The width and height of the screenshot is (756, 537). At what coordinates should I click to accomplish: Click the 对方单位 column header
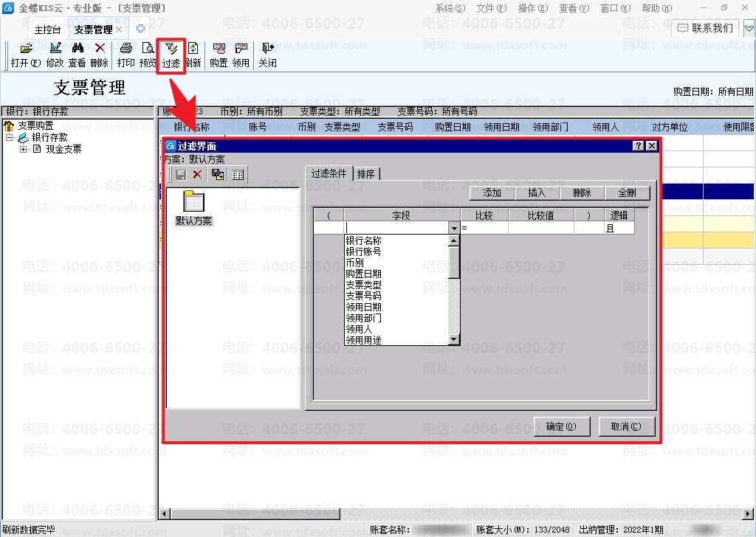click(x=670, y=127)
